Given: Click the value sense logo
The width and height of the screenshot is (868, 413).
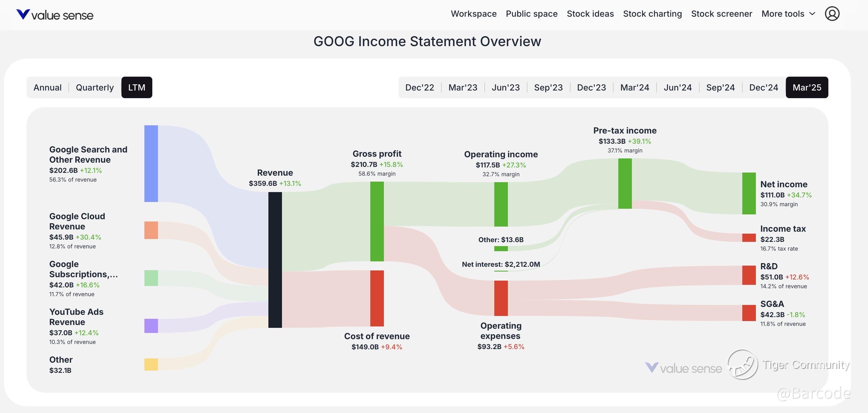Looking at the screenshot, I should 55,14.
